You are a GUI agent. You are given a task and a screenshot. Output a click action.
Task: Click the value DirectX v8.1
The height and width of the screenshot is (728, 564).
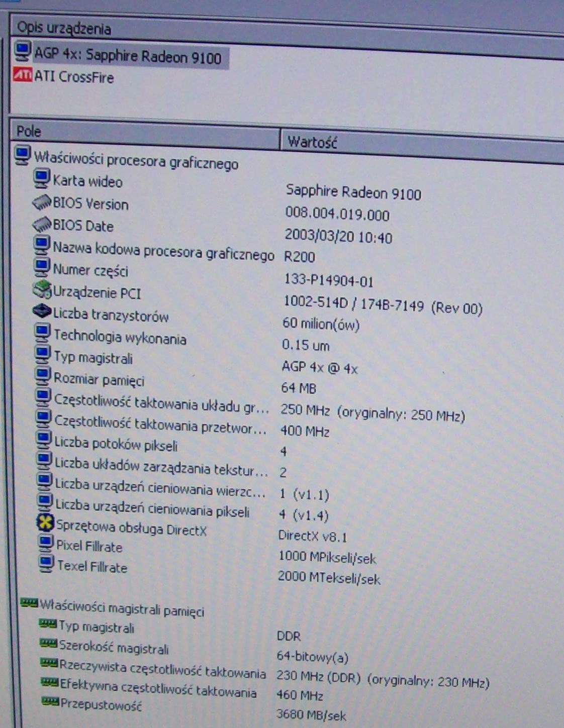pos(313,536)
